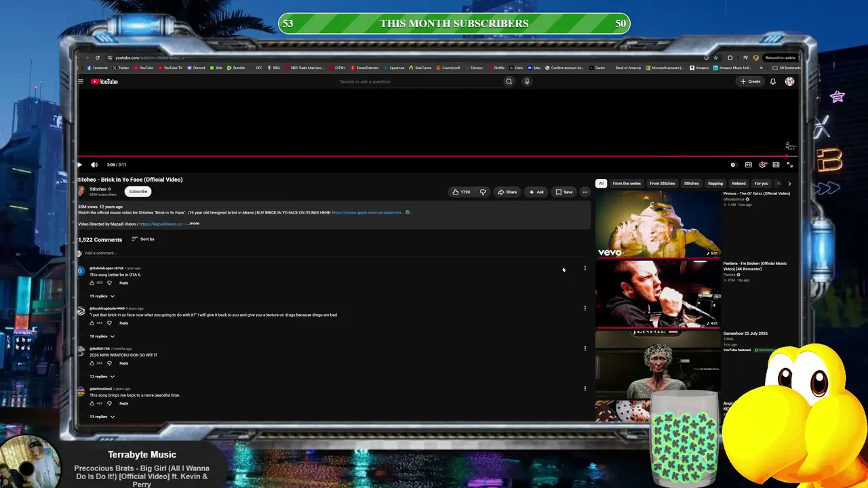Select the Stitches filter chip
This screenshot has width=868, height=488.
691,184
